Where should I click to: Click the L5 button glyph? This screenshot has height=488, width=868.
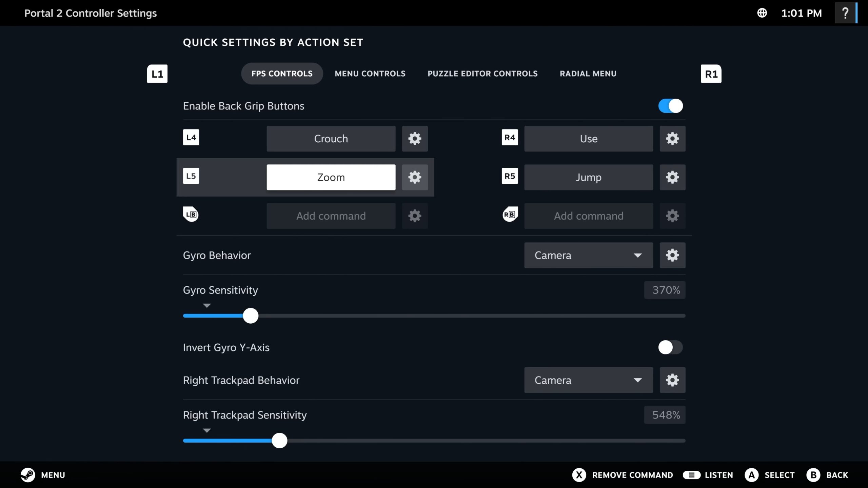click(x=191, y=176)
